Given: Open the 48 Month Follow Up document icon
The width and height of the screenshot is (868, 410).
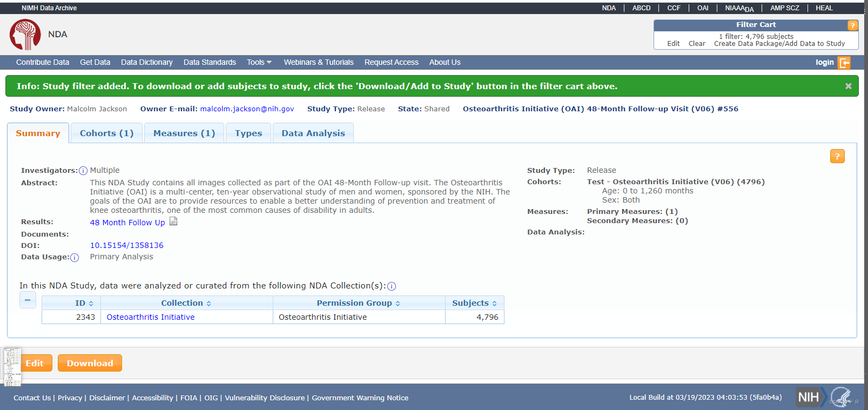Looking at the screenshot, I should [x=173, y=221].
